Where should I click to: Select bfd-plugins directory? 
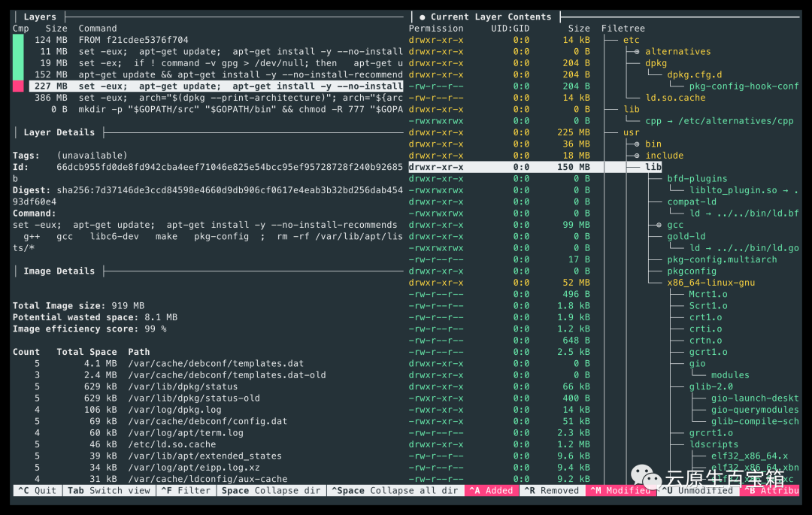[x=697, y=179]
